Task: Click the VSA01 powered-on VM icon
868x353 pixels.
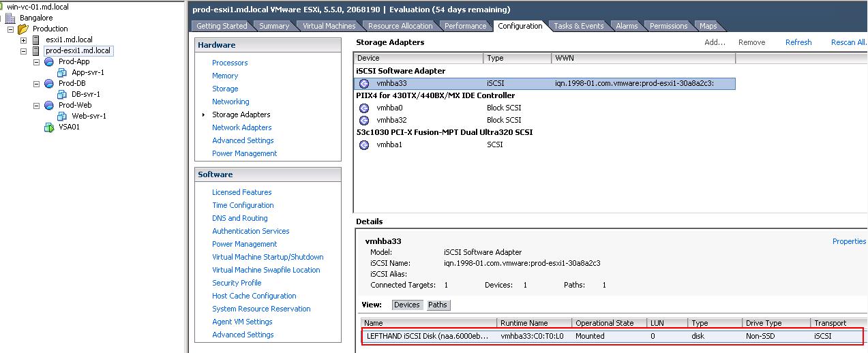Action: pos(49,127)
